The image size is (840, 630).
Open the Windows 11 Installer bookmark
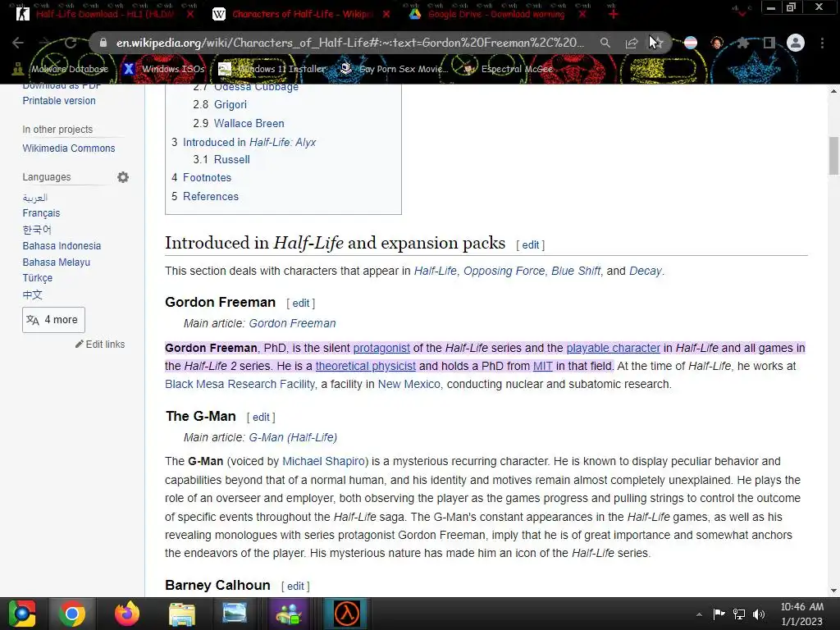pos(272,69)
